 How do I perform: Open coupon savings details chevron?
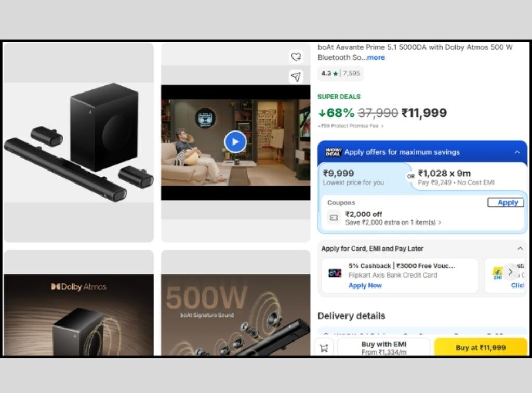440,222
